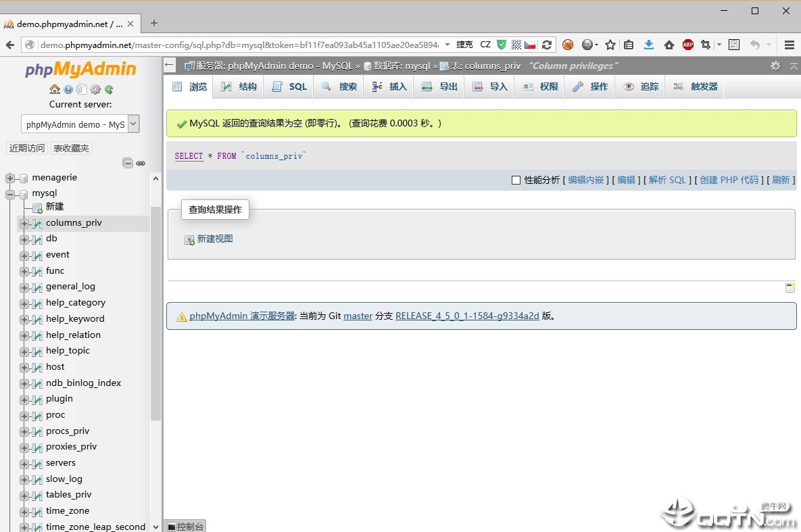Click the sidebar settings gear icon
The height and width of the screenshot is (532, 801).
(x=95, y=89)
